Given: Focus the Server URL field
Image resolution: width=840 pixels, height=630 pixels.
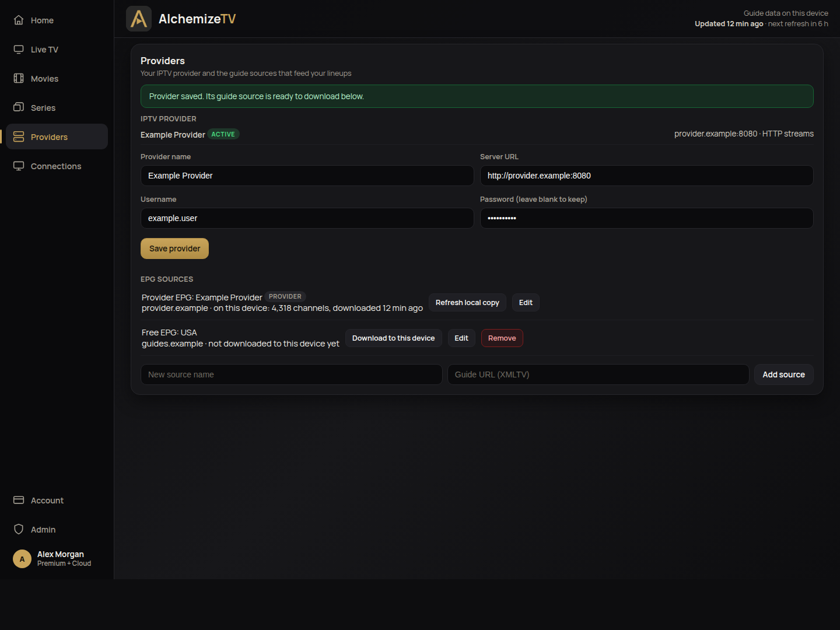Looking at the screenshot, I should (x=646, y=176).
